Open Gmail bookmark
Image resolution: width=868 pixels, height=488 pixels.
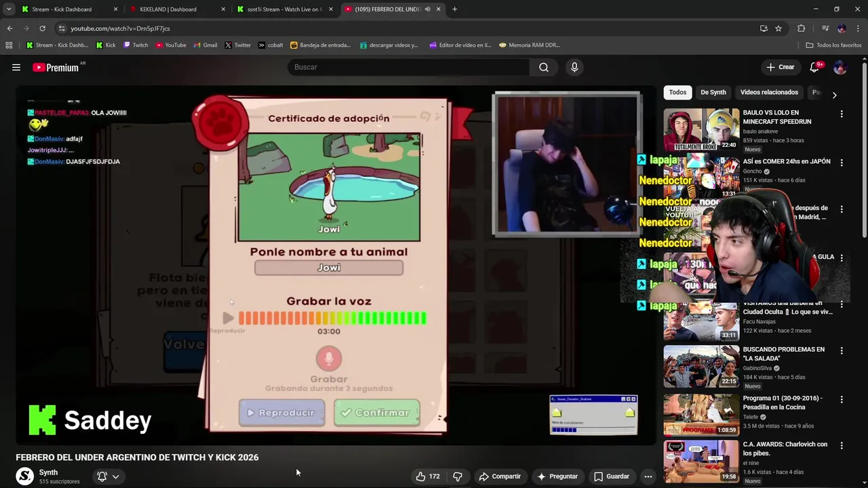[x=205, y=45]
